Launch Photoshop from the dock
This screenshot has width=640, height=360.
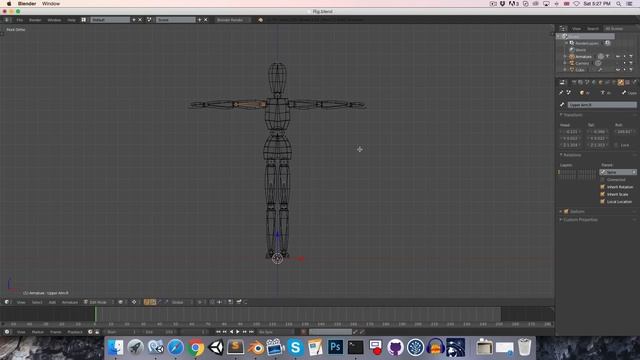tap(336, 348)
